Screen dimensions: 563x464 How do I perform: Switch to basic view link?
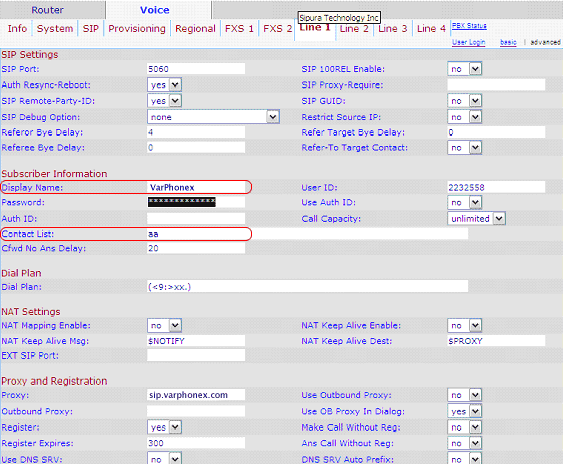tap(508, 42)
